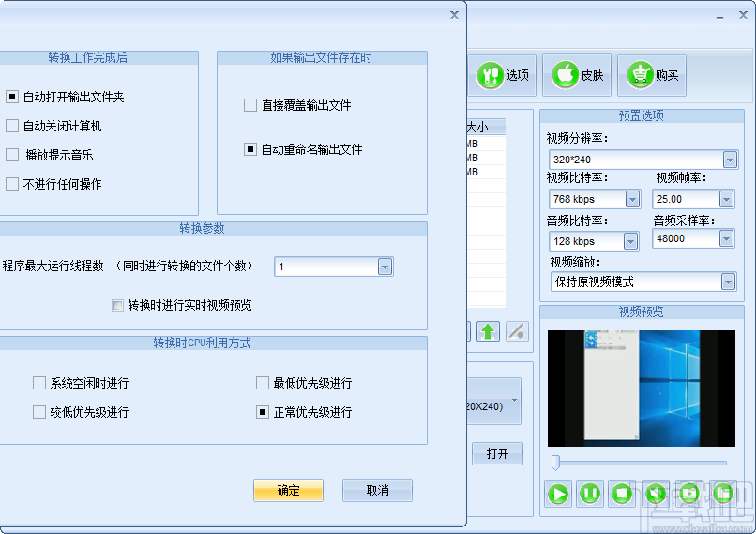Select 系统空闲时进行 CPU option
Image resolution: width=756 pixels, height=534 pixels.
(x=39, y=383)
